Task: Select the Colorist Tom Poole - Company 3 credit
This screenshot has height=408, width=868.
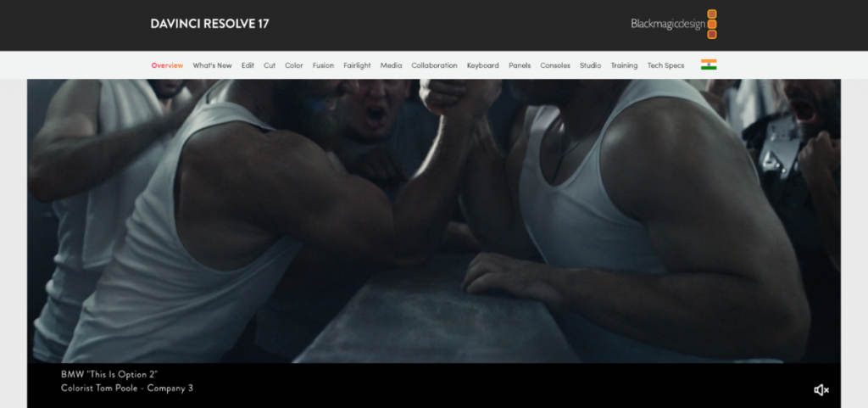Action: tap(127, 388)
